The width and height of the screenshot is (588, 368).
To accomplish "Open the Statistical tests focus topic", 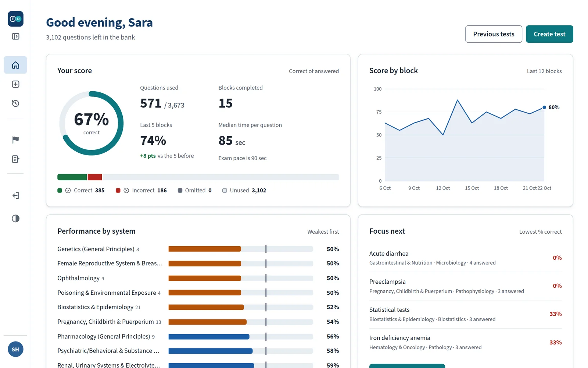I will (465, 314).
